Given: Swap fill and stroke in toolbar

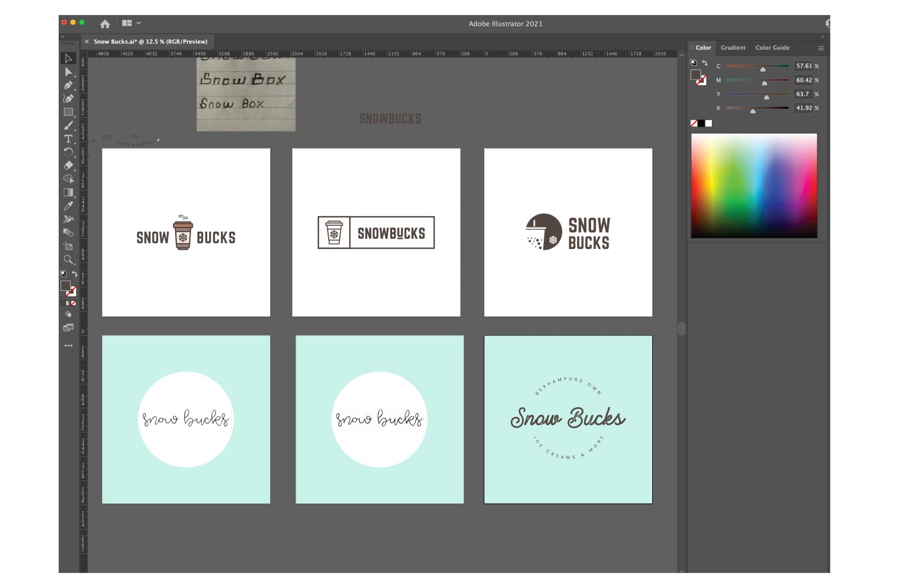Looking at the screenshot, I should click(75, 274).
